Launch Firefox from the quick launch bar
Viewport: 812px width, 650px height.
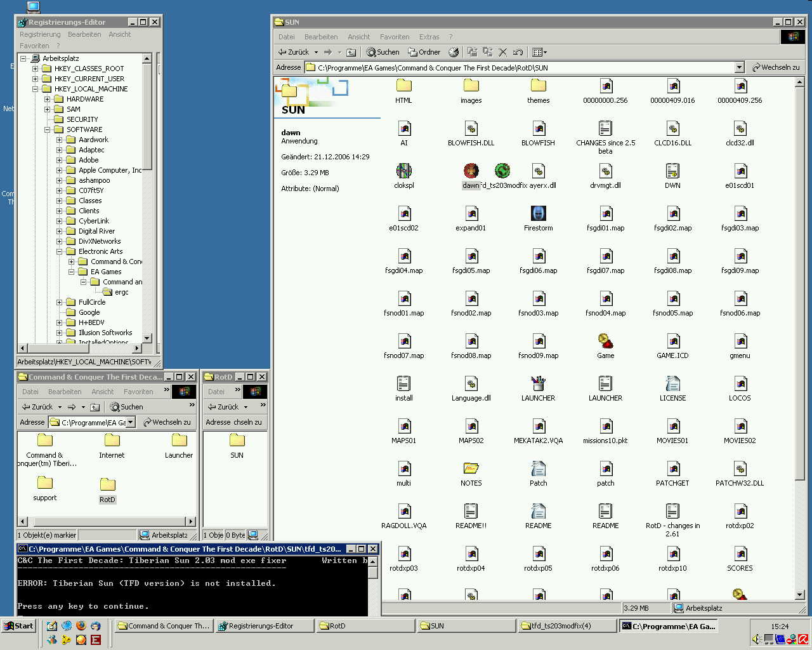click(x=81, y=626)
